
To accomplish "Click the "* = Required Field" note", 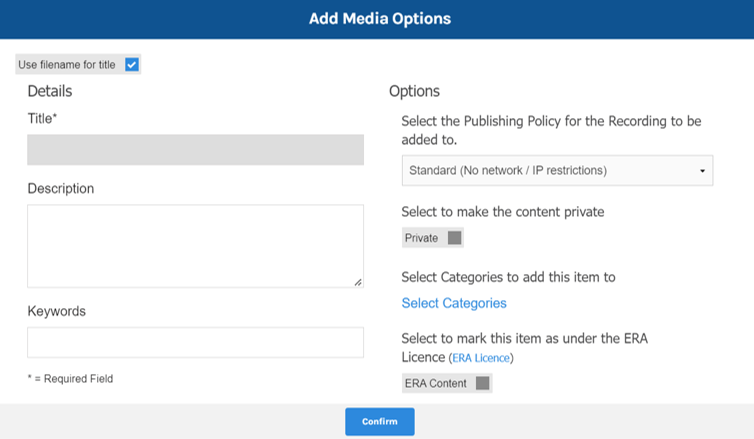I will pyautogui.click(x=70, y=379).
